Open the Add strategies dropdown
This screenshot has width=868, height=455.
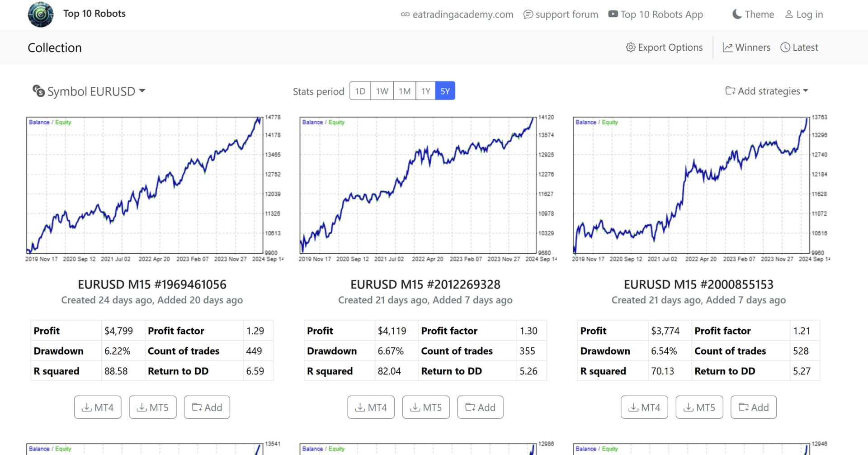click(766, 91)
